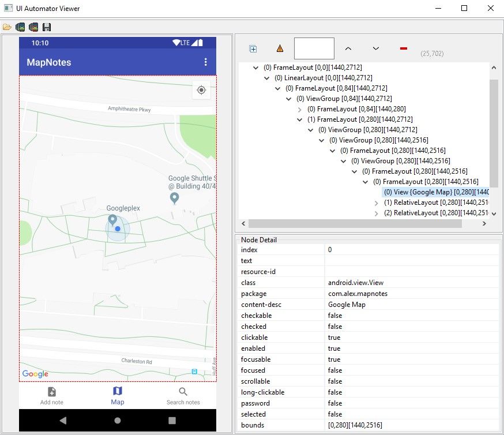The image size is (504, 435).
Task: Clear the search with red minus icon
Action: (403, 48)
